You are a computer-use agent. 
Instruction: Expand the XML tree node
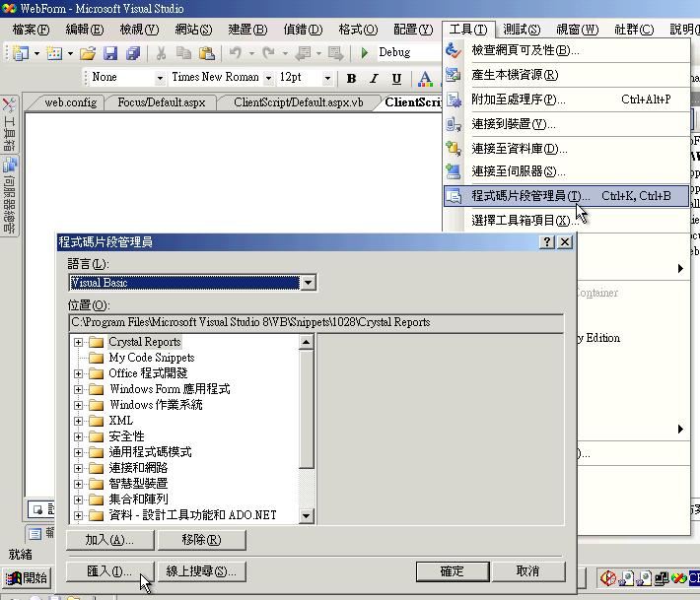pos(78,421)
